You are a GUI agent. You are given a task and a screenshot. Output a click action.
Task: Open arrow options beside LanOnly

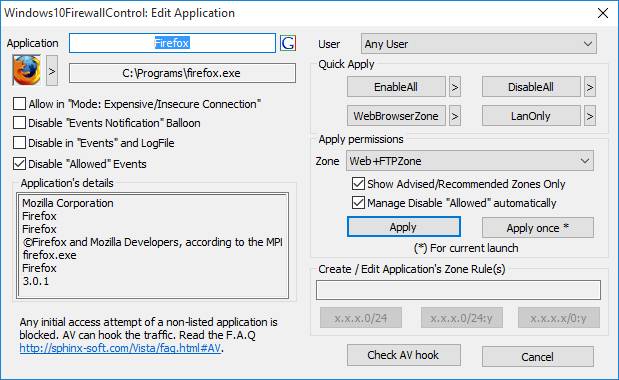[x=590, y=116]
